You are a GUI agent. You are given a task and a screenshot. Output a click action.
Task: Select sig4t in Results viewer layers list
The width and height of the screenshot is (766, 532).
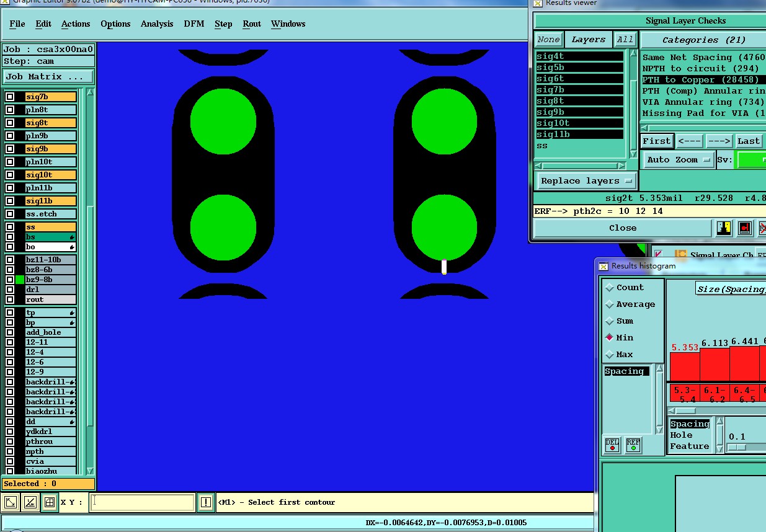coord(579,56)
